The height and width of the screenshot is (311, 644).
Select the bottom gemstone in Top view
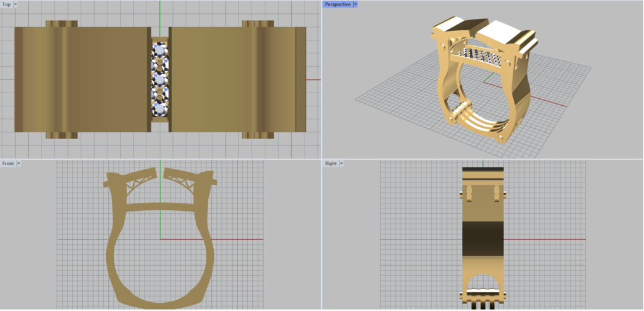[x=160, y=108]
